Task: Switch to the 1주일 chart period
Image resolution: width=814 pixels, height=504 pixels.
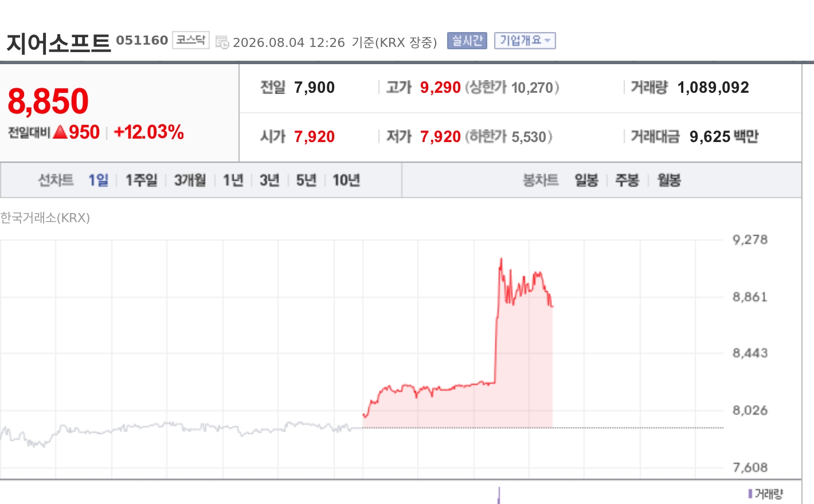Action: (142, 180)
